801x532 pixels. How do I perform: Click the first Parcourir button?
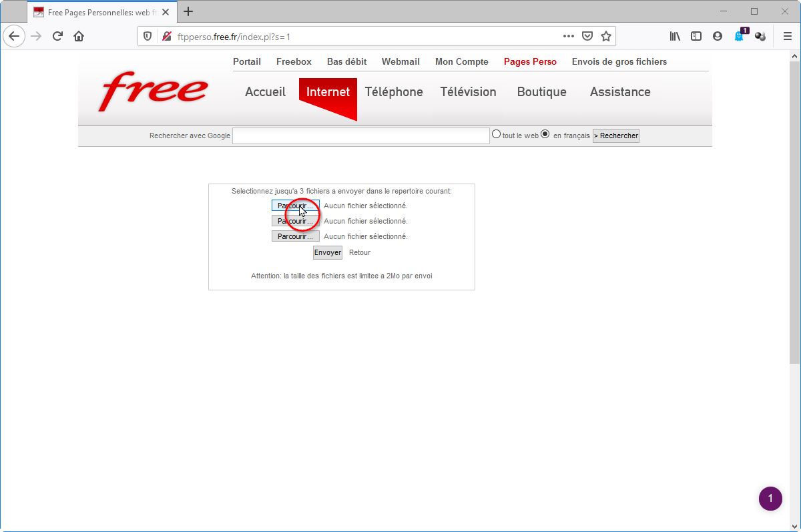point(295,206)
